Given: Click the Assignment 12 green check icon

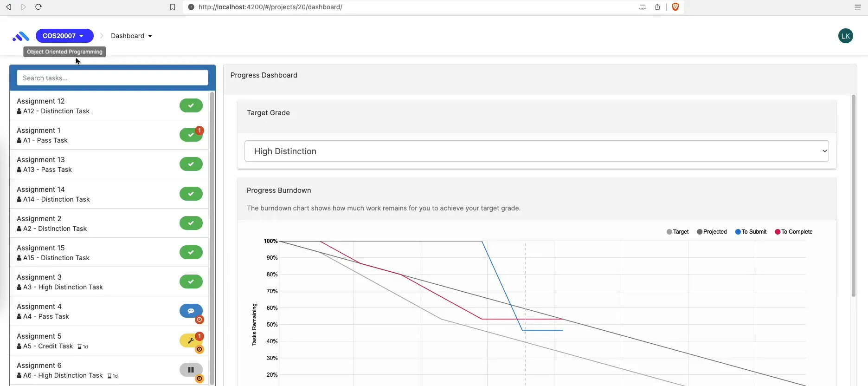Looking at the screenshot, I should [x=191, y=106].
